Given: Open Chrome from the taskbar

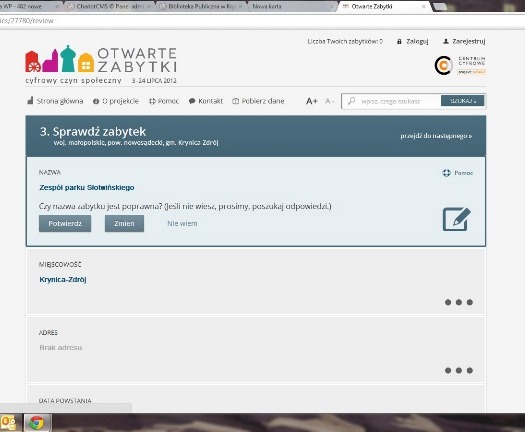Looking at the screenshot, I should tap(37, 423).
